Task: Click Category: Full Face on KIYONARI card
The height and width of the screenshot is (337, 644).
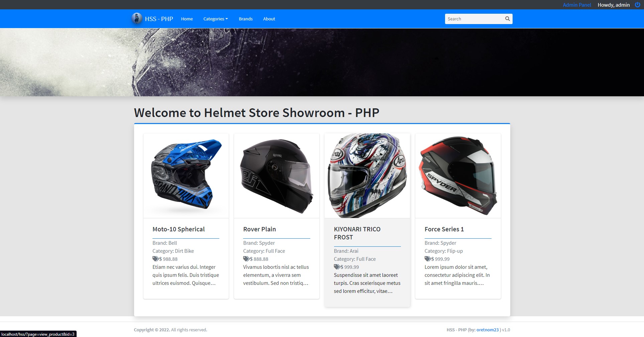Action: point(355,259)
